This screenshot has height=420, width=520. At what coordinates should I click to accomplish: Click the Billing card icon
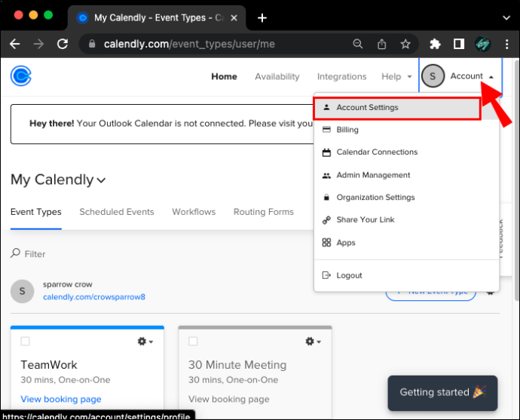click(326, 130)
